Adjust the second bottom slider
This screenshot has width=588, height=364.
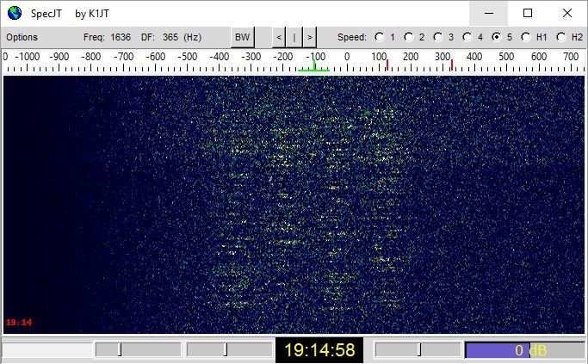point(230,349)
